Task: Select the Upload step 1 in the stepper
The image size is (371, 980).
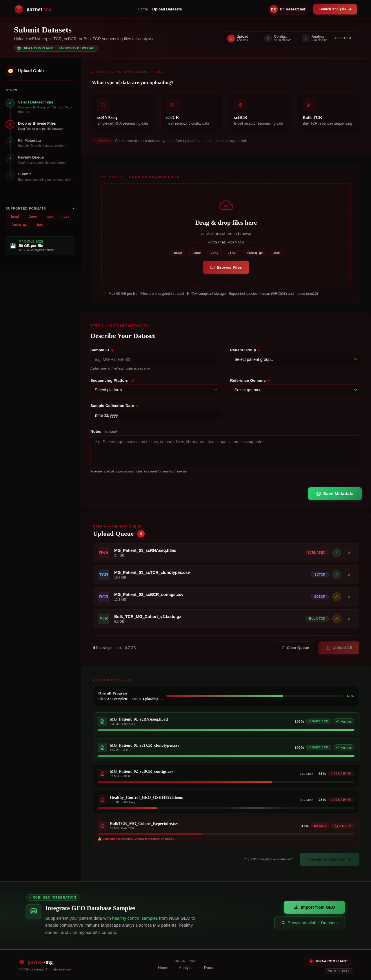Action: pos(238,38)
